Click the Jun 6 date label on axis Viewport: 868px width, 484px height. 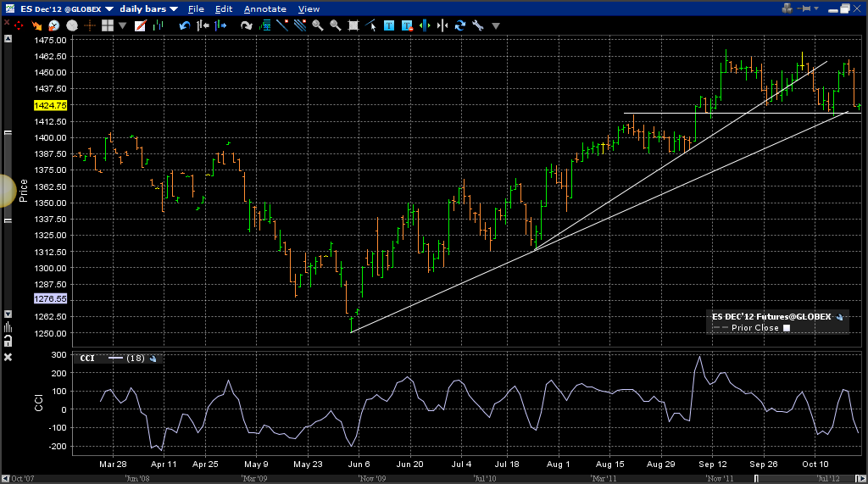(x=359, y=464)
